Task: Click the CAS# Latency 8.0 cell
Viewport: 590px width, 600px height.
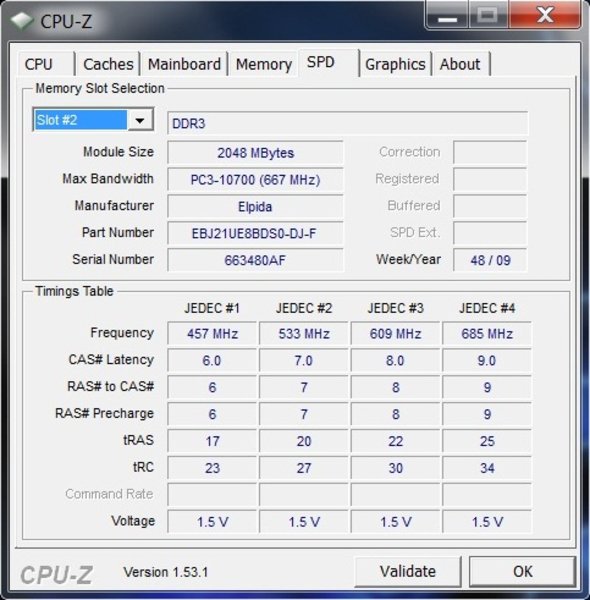Action: pos(396,360)
